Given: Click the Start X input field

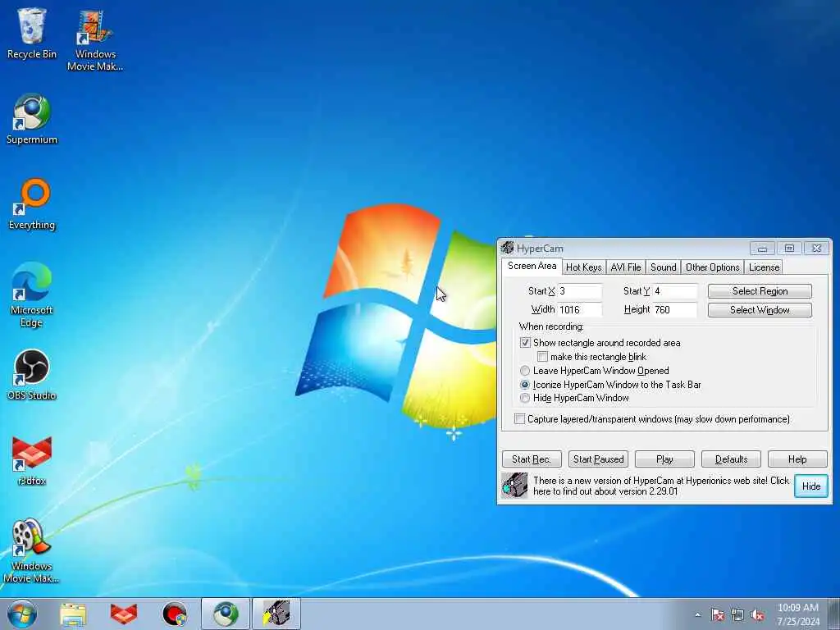Looking at the screenshot, I should point(580,291).
